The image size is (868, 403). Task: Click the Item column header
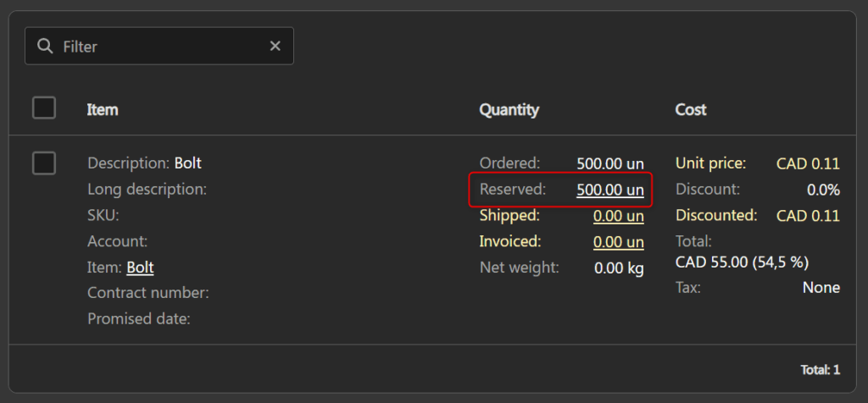[x=103, y=109]
